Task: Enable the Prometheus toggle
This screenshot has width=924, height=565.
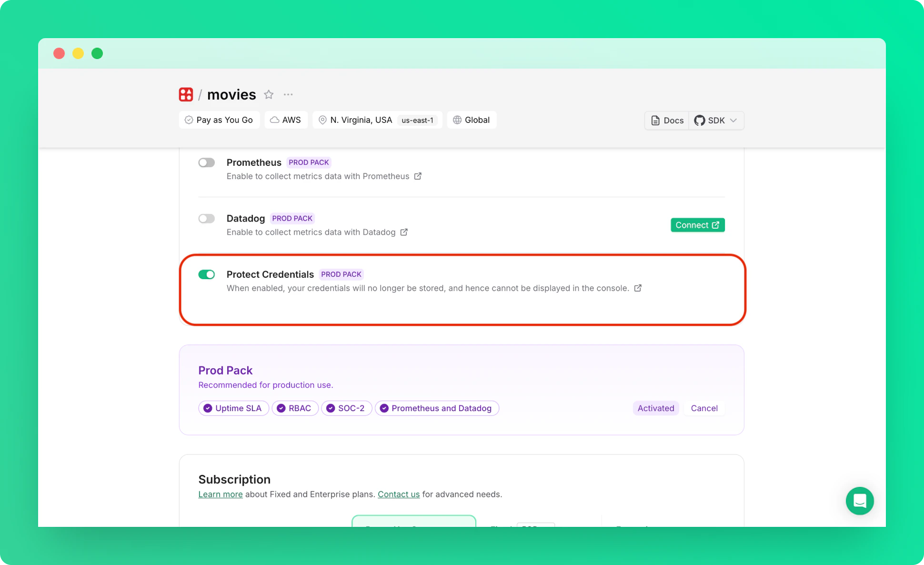Action: click(x=207, y=162)
